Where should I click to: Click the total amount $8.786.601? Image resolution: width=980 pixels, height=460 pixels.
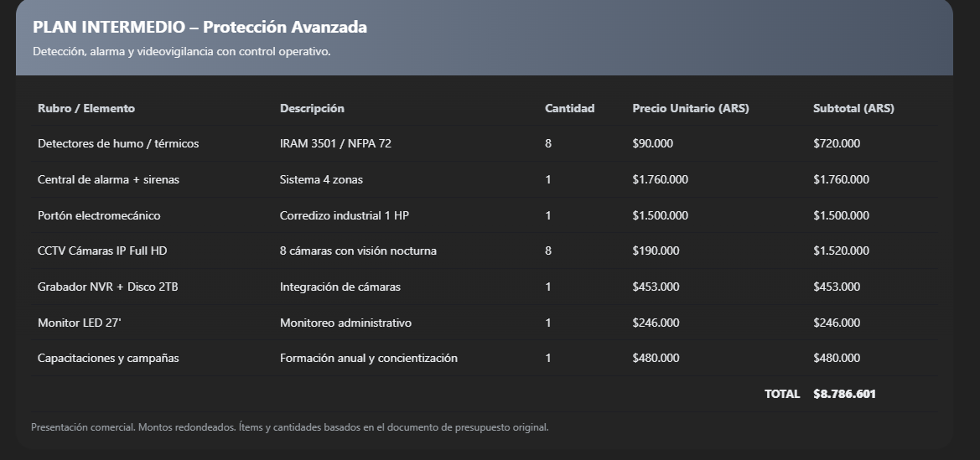[844, 394]
